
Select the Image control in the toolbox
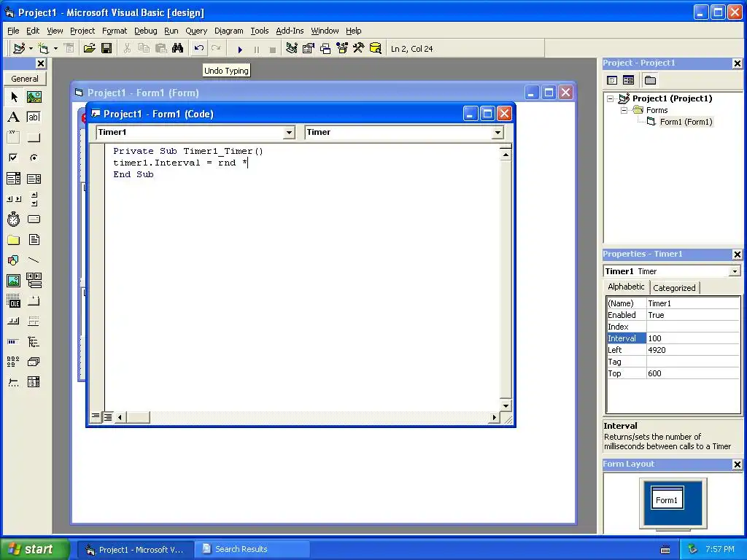[x=14, y=281]
